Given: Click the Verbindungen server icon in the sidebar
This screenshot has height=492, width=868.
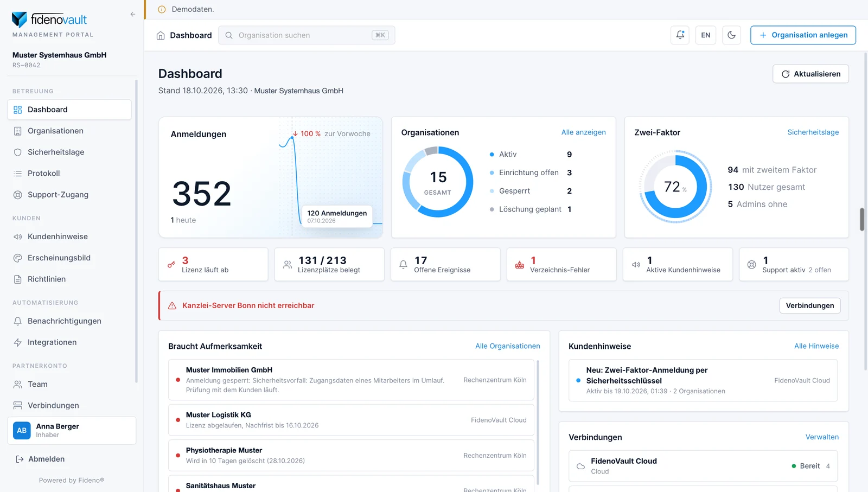Looking at the screenshot, I should pos(18,405).
